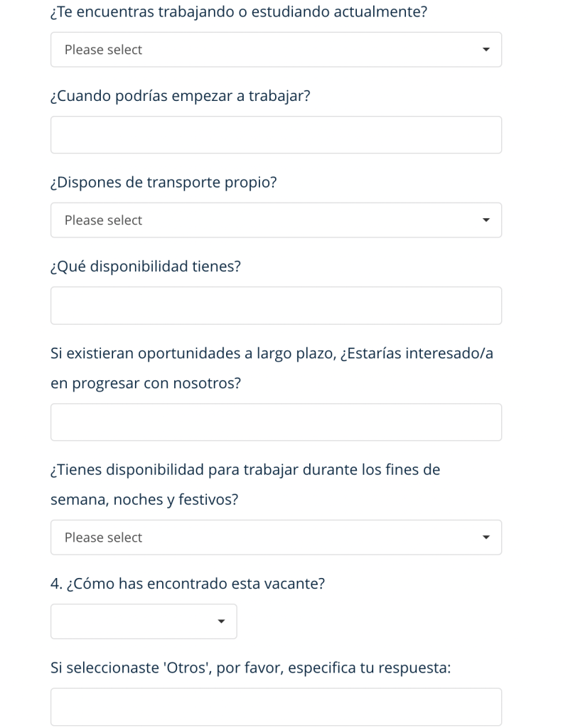Focus the long-term opportunities answer field

(x=276, y=421)
